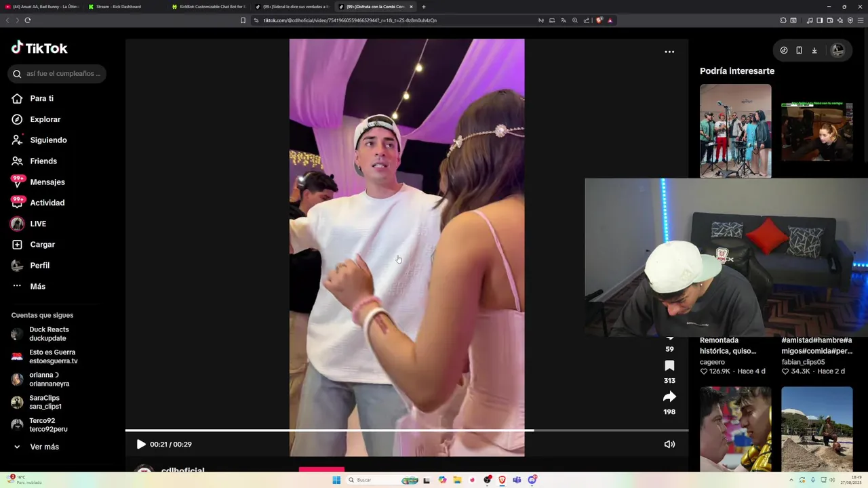Click the download desktop app icon
Screen dimensions: 868x488
coord(814,50)
